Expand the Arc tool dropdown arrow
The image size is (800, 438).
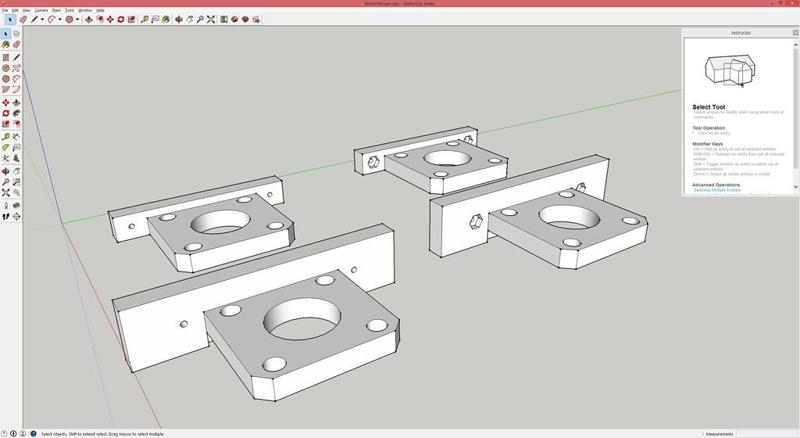pyautogui.click(x=60, y=19)
